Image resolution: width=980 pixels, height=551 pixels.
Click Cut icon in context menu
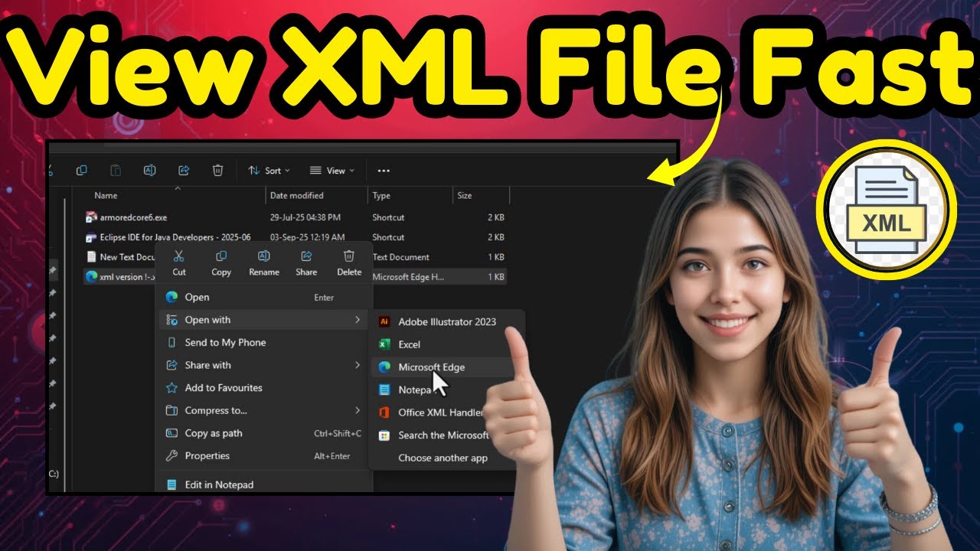pos(179,262)
